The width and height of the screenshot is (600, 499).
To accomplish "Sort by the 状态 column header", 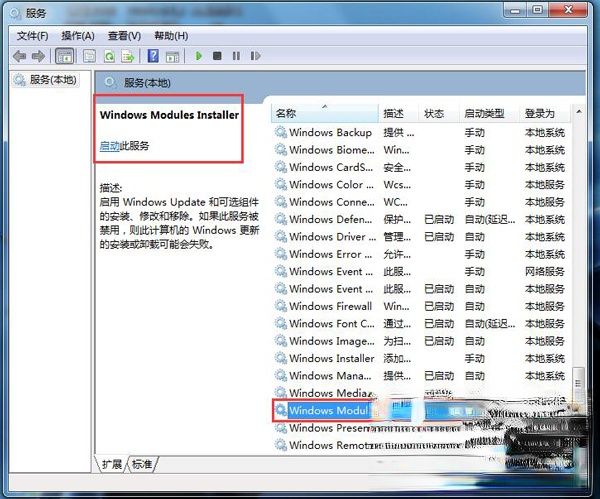I will [x=439, y=113].
